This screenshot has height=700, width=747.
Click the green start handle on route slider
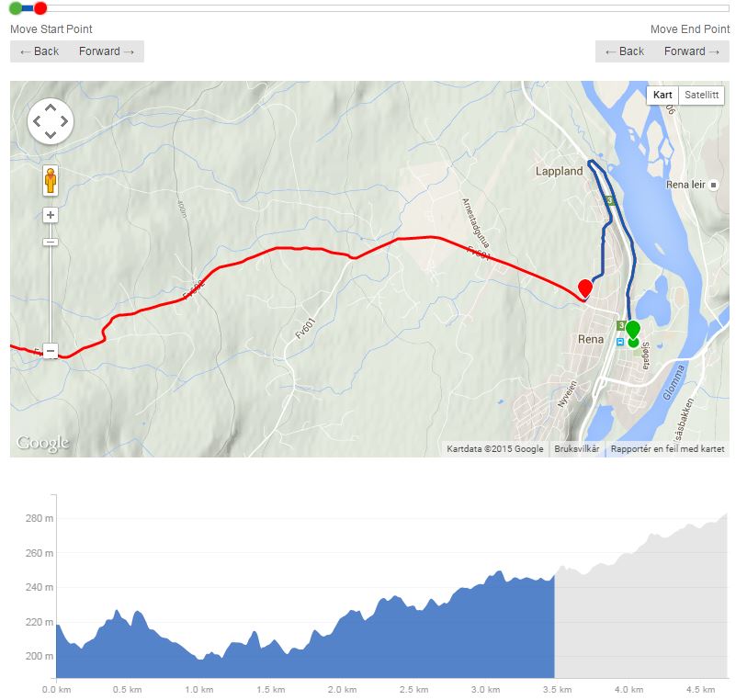(x=16, y=8)
